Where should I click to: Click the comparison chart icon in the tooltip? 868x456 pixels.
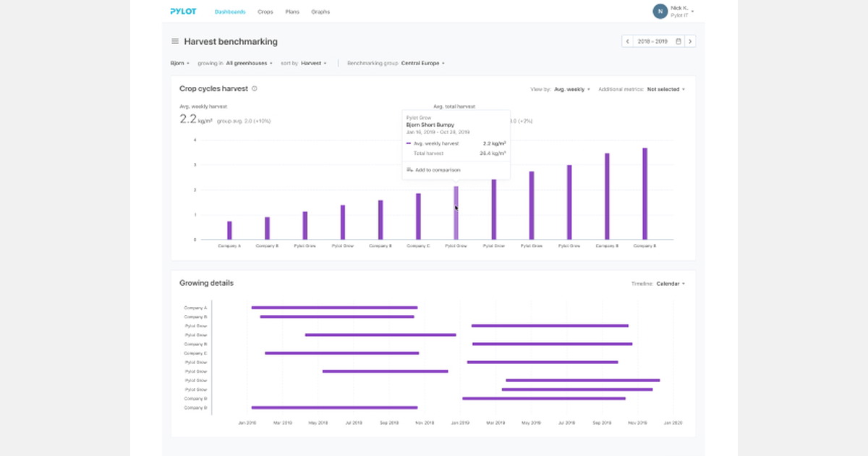point(409,169)
